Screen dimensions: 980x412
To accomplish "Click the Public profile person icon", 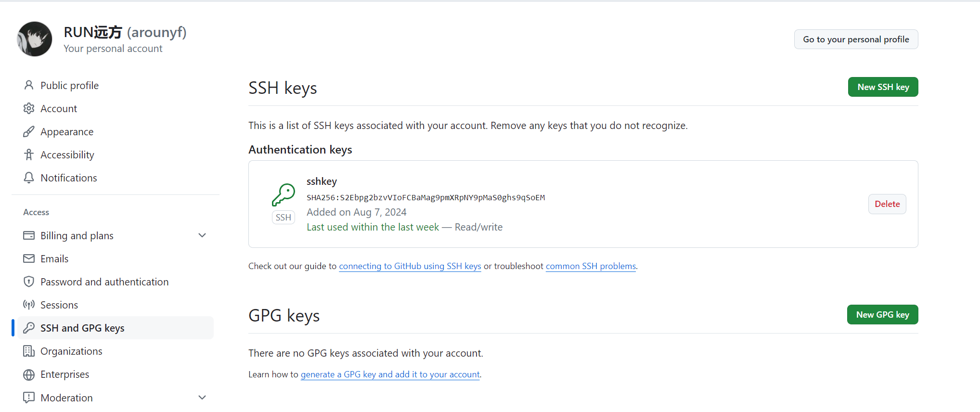I will 29,85.
